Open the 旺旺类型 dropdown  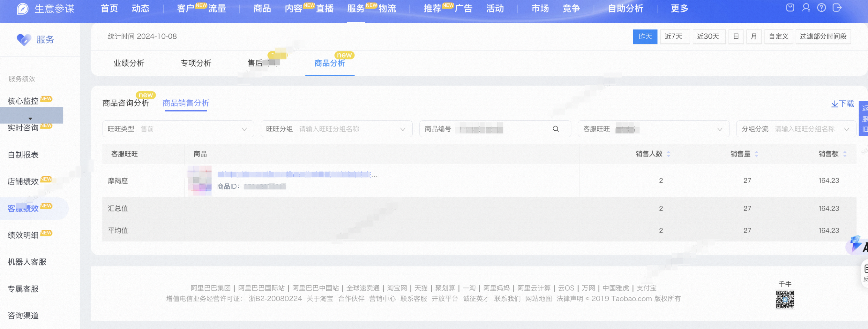pos(178,129)
